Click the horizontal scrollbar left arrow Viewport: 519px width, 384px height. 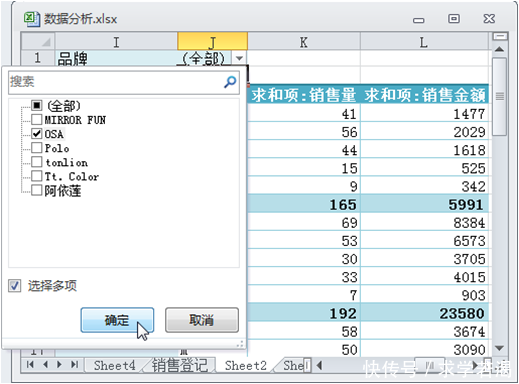coord(319,365)
